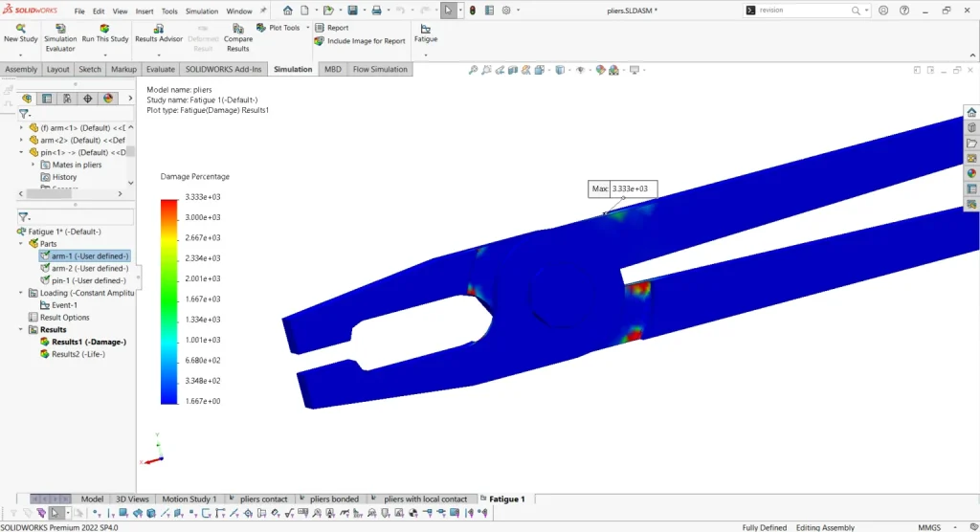Screen dimensions: 980x532
Task: Click the Edit Appearance icon in view toolbar
Action: pos(600,70)
